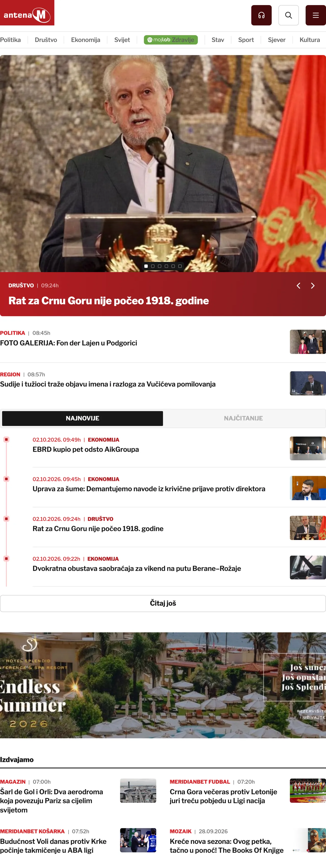Open the headphones live radio button
326x868 pixels.
pos(261,15)
